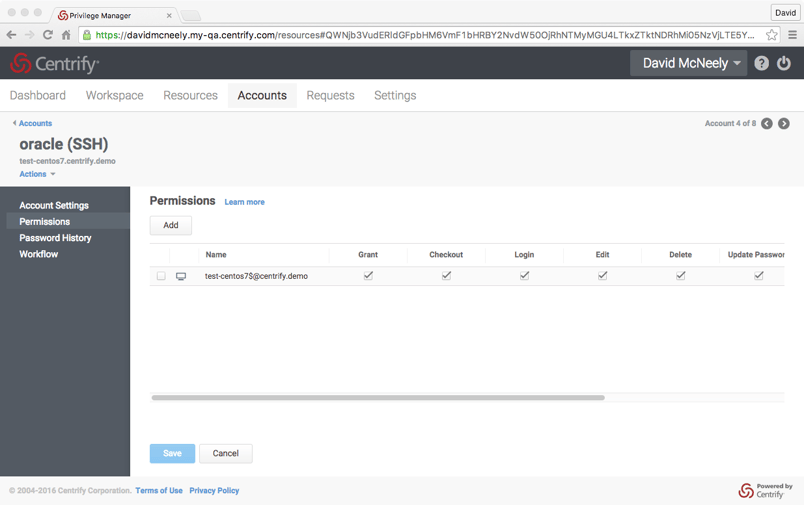Click the David profile button in Chrome
This screenshot has height=505, width=804.
tap(785, 13)
